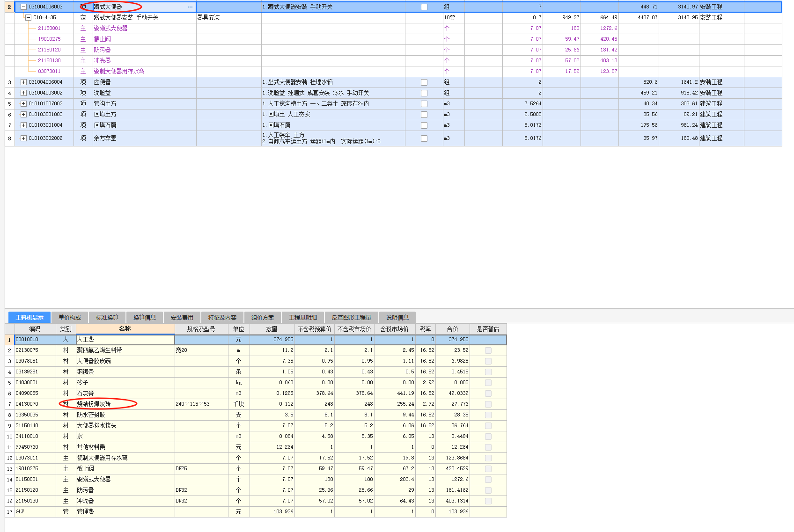Screen dimensions: 794x532
Task: Click the 大便器排水接头 material name
Action: [x=96, y=426]
